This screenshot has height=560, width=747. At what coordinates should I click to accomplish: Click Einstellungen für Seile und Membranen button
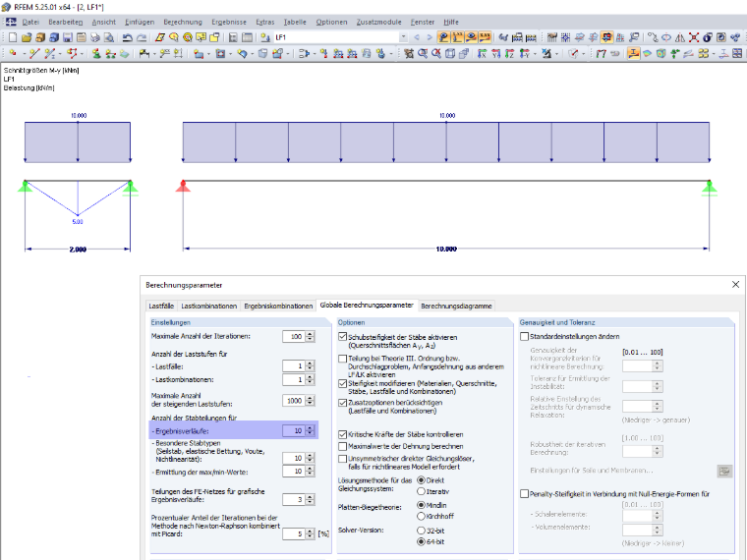(x=724, y=471)
